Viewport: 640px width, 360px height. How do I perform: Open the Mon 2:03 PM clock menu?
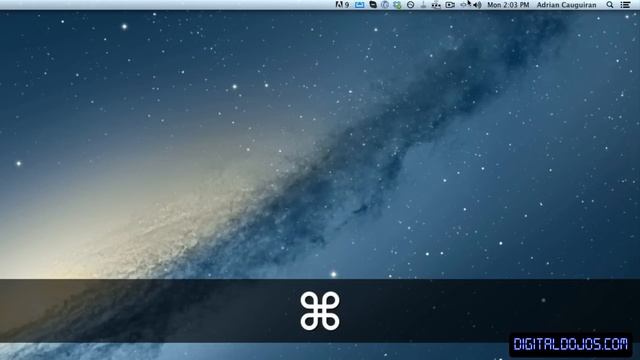508,5
